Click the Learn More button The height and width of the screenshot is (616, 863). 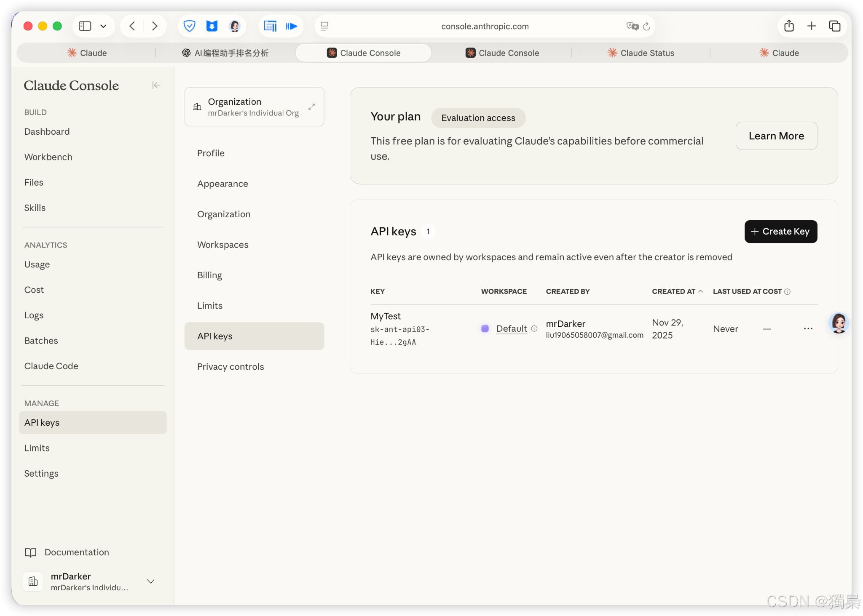tap(776, 136)
